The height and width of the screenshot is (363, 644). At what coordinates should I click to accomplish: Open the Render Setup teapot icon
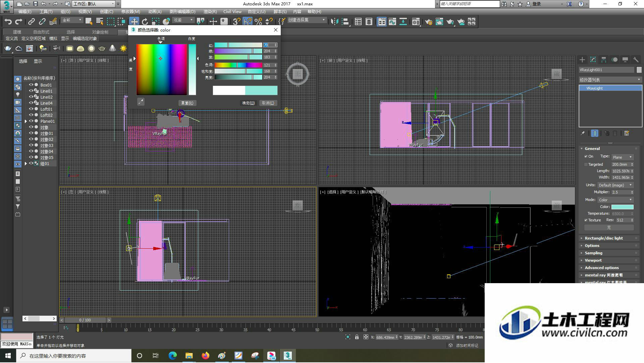pyautogui.click(x=429, y=22)
